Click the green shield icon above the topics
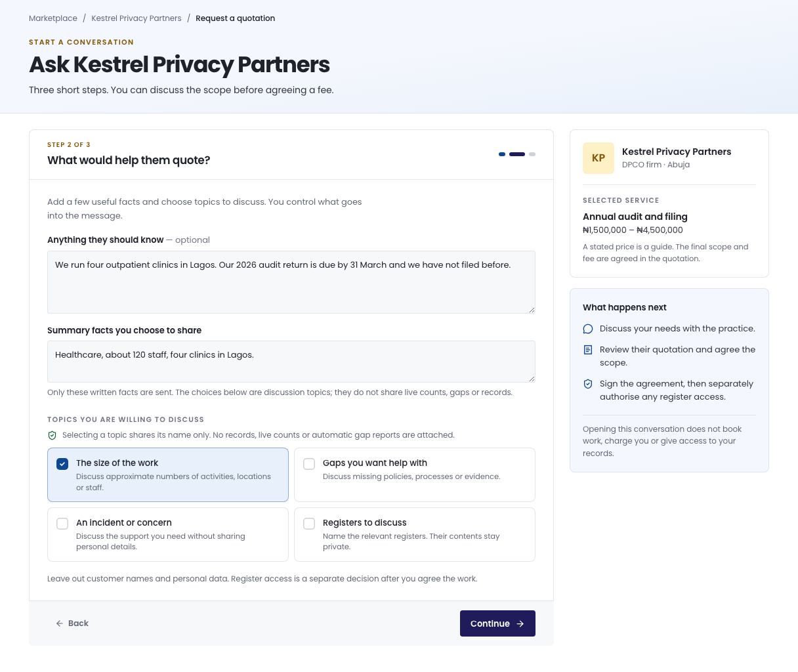Image resolution: width=798 pixels, height=672 pixels. 52,435
